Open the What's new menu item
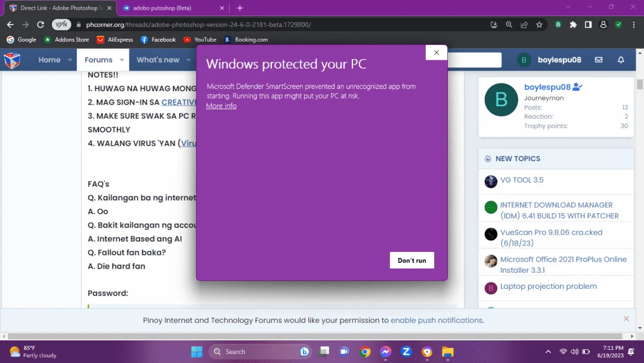Screen dimensions: 644x363 [x=157, y=60]
